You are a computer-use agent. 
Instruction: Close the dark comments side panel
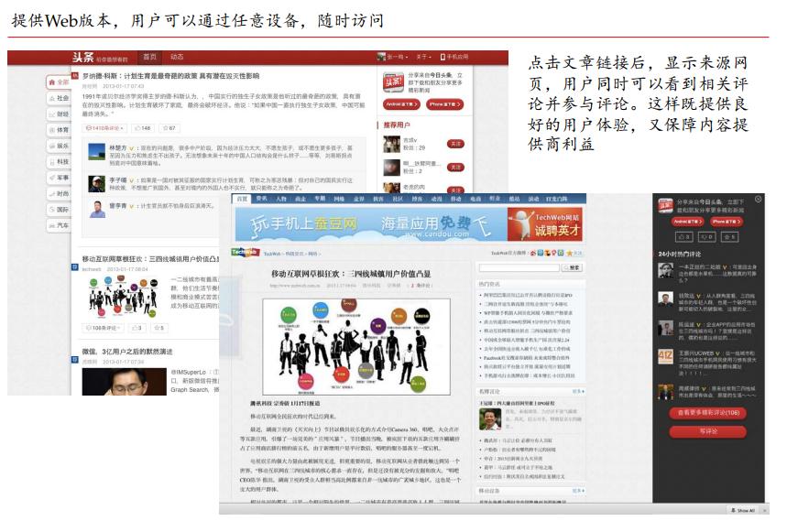coord(759,200)
